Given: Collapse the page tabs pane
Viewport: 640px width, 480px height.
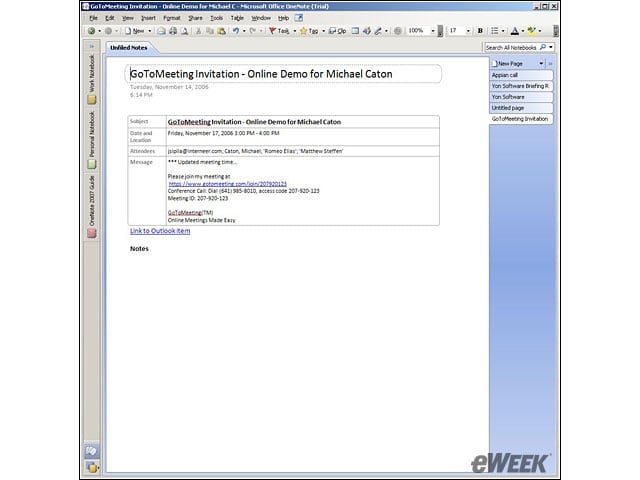Looking at the screenshot, I should (550, 64).
